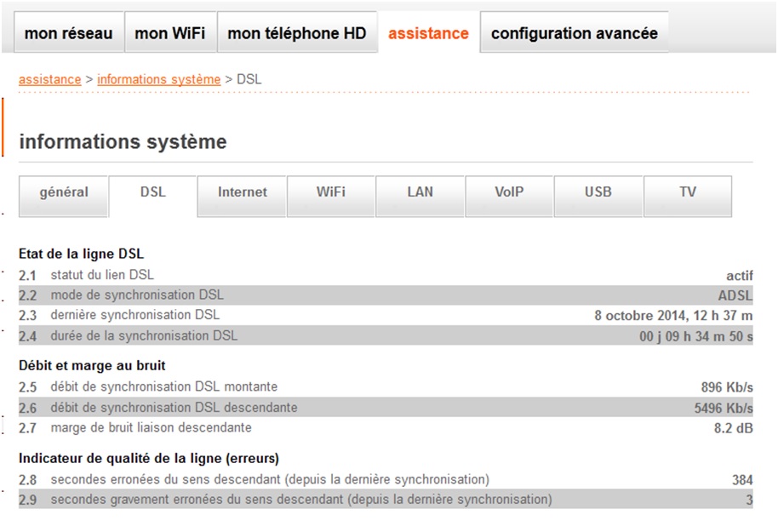Open the 'mon téléphone HD' tab
The height and width of the screenshot is (532, 778).
(297, 33)
